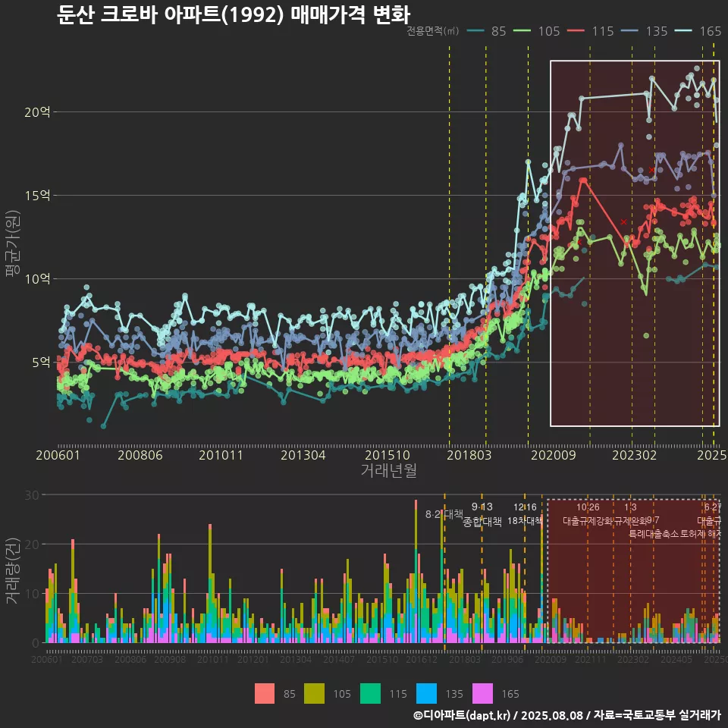Click '202405' on the volume chart axis
The width and height of the screenshot is (728, 728).
tap(676, 659)
